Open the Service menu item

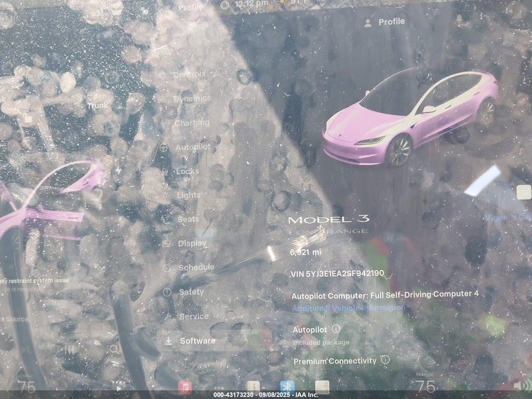coord(193,316)
